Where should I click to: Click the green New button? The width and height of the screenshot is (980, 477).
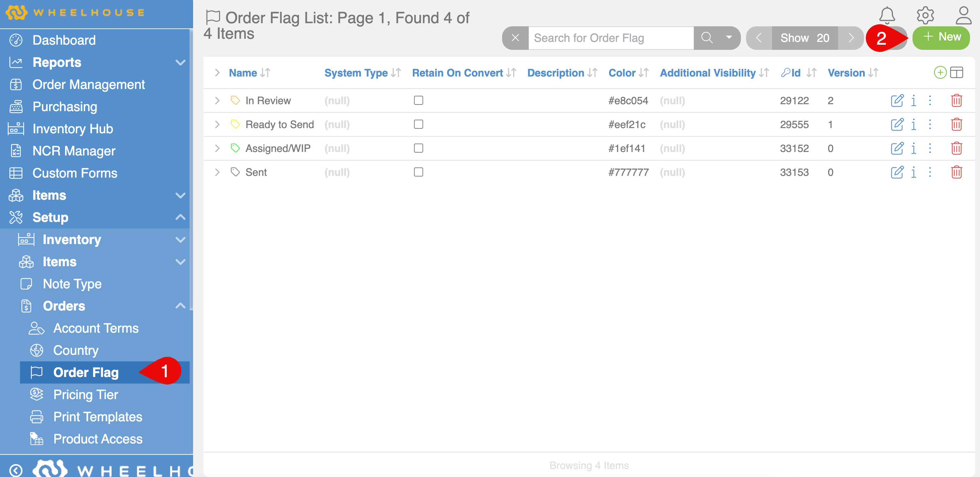(941, 37)
